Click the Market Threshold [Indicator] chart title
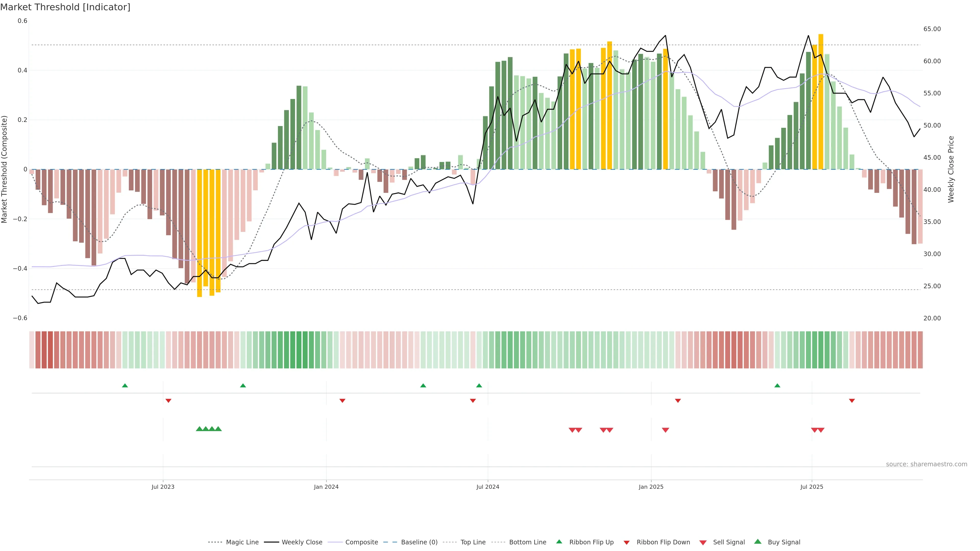 point(65,7)
